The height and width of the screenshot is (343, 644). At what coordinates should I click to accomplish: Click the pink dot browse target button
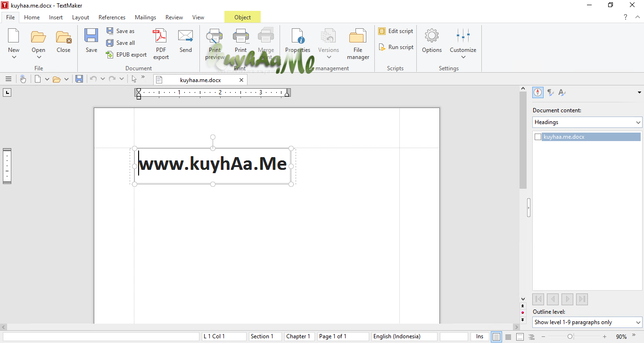tap(522, 312)
